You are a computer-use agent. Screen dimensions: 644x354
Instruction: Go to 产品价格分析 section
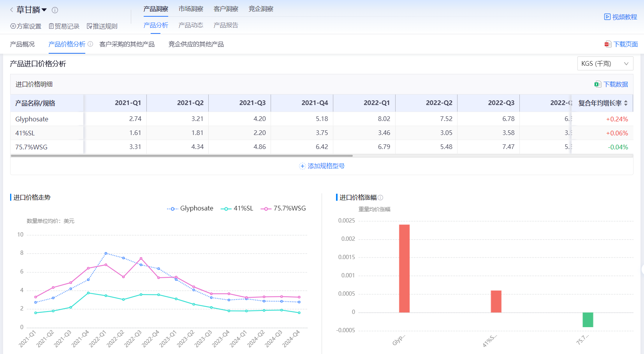(x=67, y=44)
